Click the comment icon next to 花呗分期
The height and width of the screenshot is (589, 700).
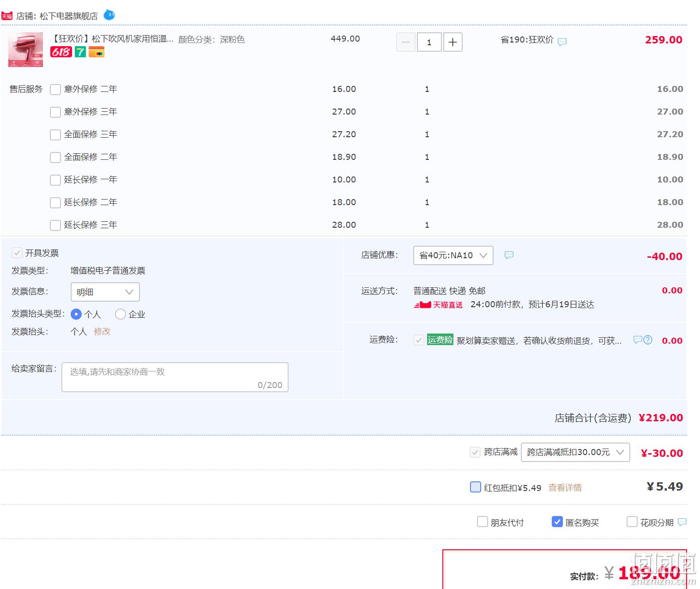(x=682, y=522)
